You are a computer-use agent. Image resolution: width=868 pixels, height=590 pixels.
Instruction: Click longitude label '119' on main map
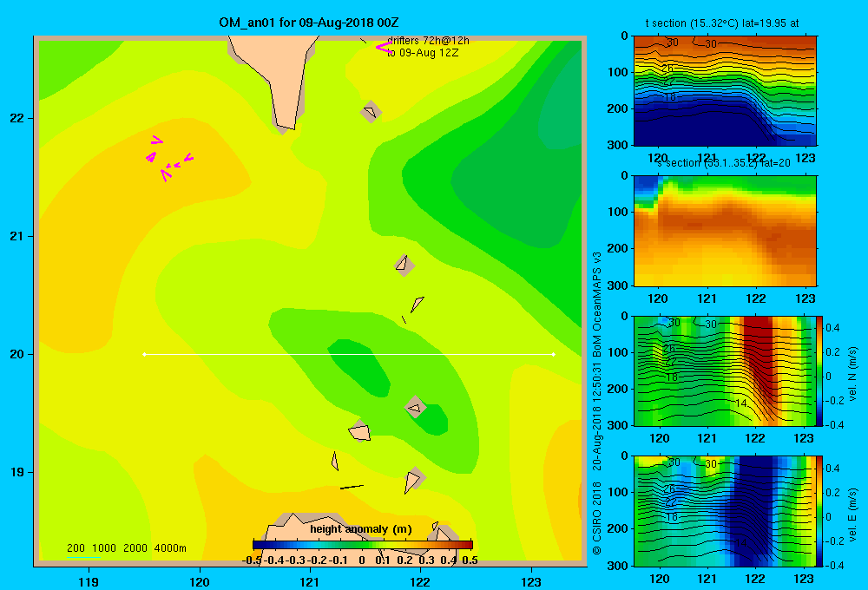coord(89,581)
